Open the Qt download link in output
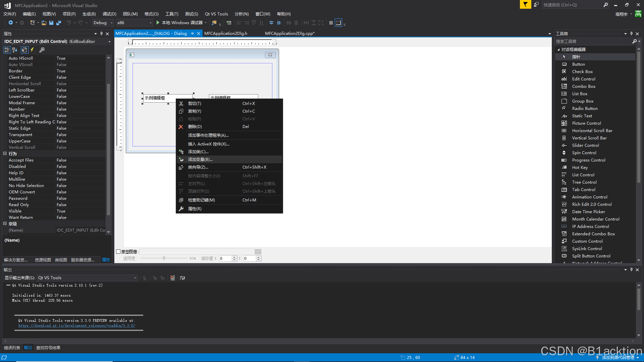Image resolution: width=644 pixels, height=362 pixels. click(x=76, y=325)
